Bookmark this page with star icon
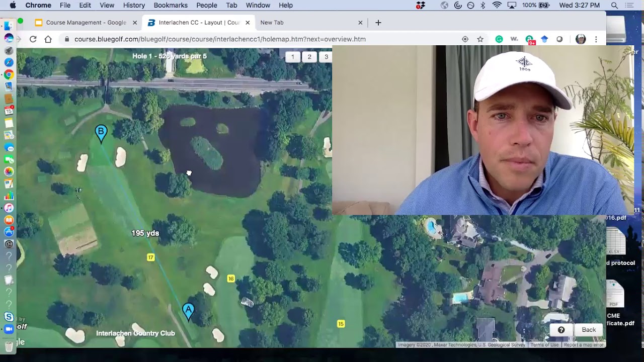 [480, 39]
